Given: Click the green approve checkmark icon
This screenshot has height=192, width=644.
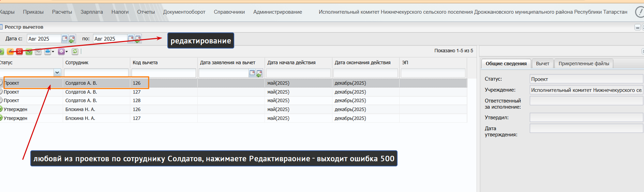Looking at the screenshot, I should pos(29,52).
